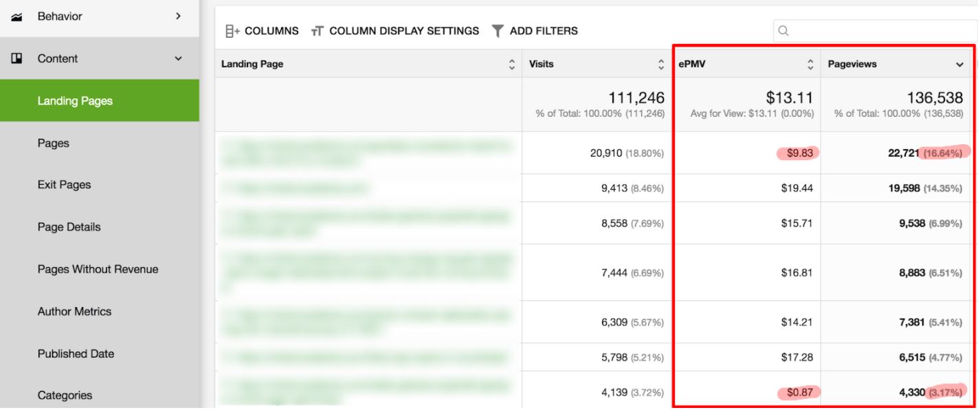Sort by the Landing Page column arrows
The width and height of the screenshot is (980, 410).
click(x=511, y=65)
